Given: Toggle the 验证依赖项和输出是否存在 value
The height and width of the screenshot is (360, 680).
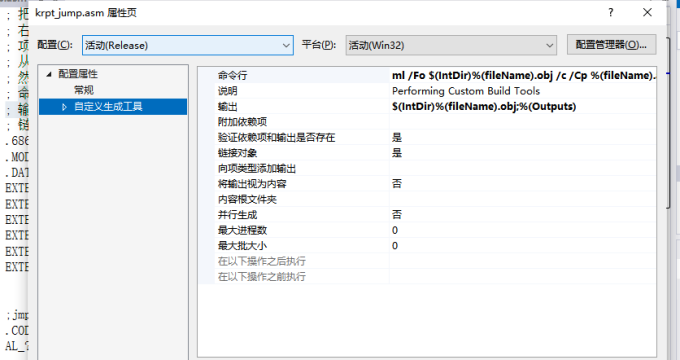Looking at the screenshot, I should pyautogui.click(x=523, y=137).
